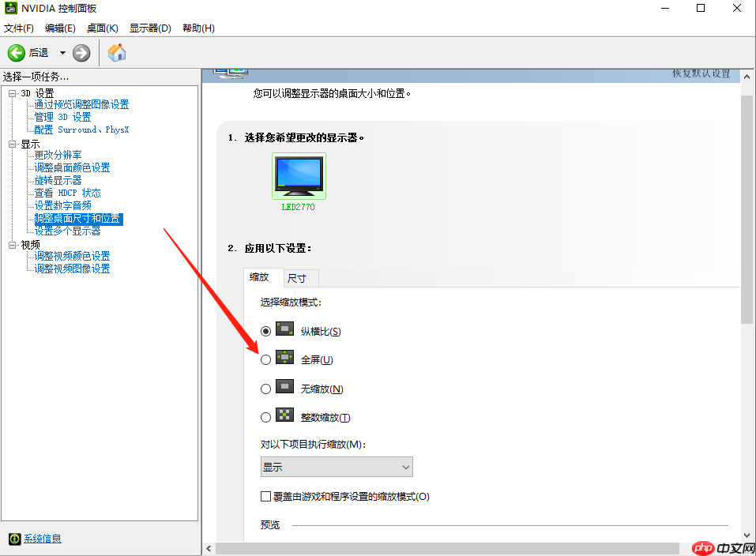The width and height of the screenshot is (756, 556).
Task: Click the horizontal scrollbar thumb
Action: (447, 548)
